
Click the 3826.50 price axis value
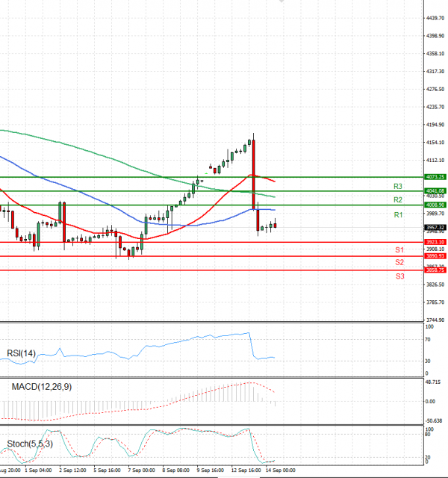(x=435, y=285)
